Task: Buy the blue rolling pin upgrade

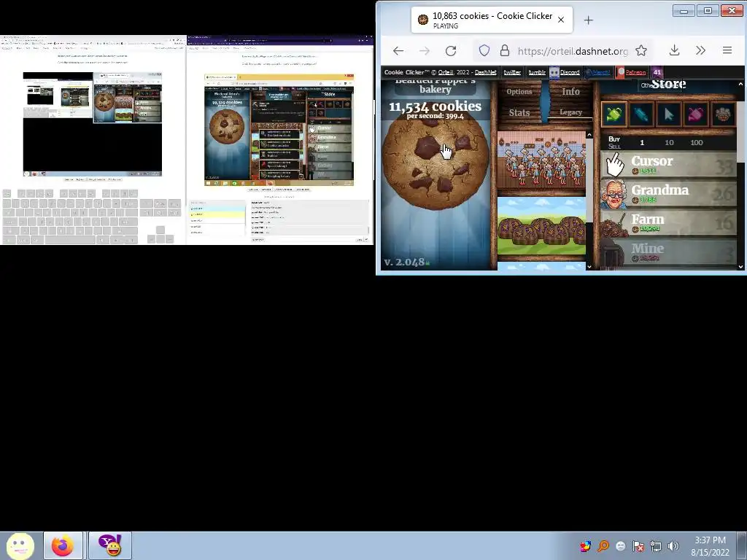Action: (x=640, y=114)
